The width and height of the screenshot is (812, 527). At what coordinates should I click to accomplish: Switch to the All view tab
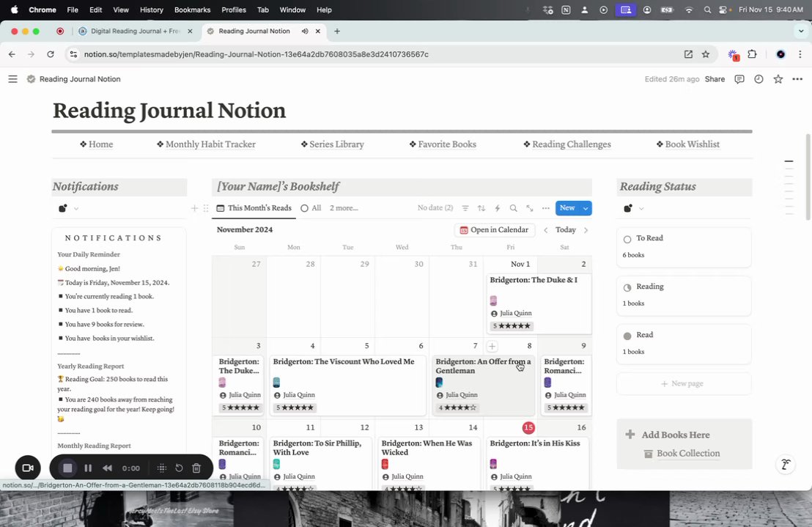[311, 208]
